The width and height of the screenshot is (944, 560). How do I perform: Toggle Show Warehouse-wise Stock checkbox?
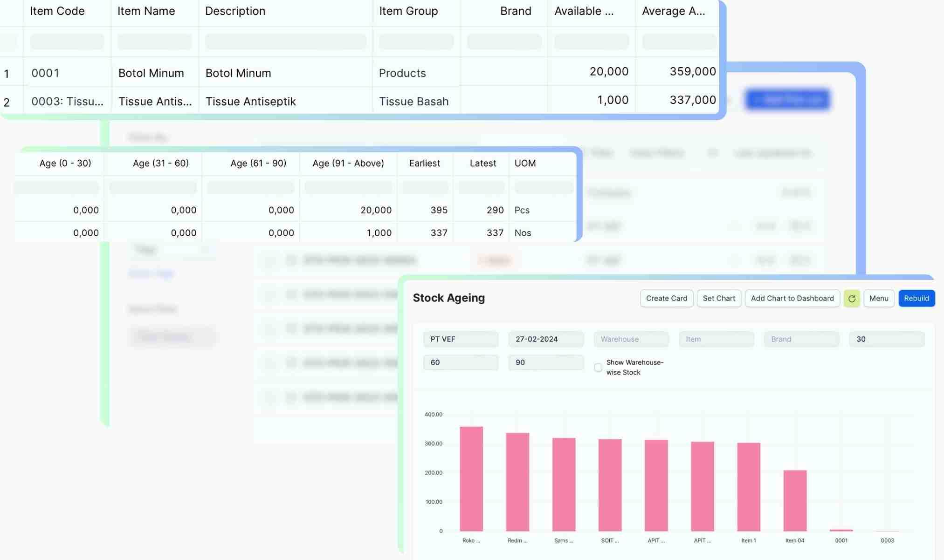click(598, 368)
